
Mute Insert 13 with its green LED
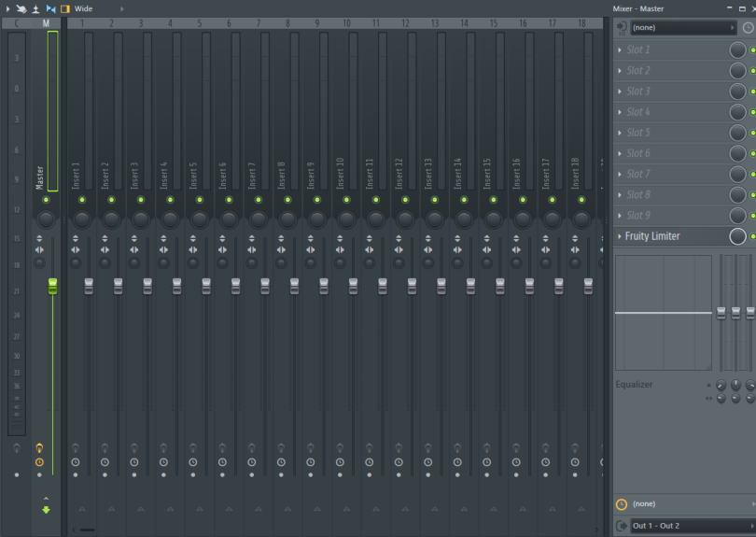point(435,200)
